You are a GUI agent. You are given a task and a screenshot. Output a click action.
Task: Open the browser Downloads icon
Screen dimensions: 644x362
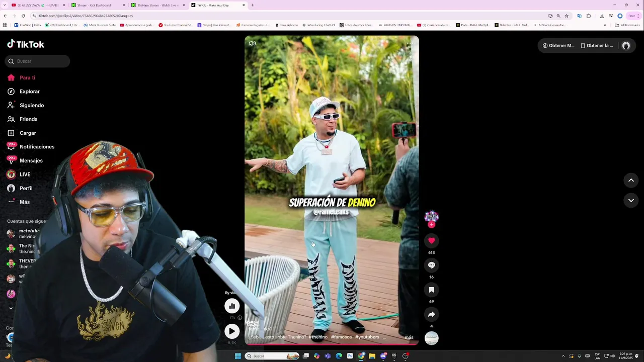point(602,16)
